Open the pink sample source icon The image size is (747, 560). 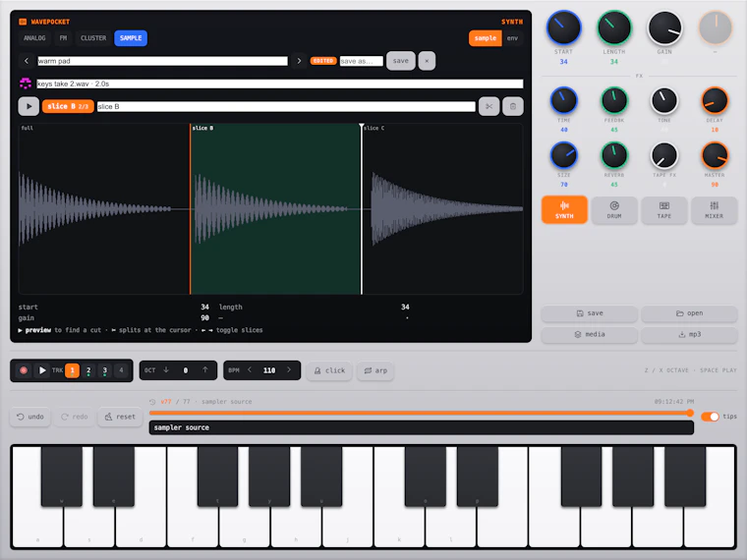click(x=26, y=84)
